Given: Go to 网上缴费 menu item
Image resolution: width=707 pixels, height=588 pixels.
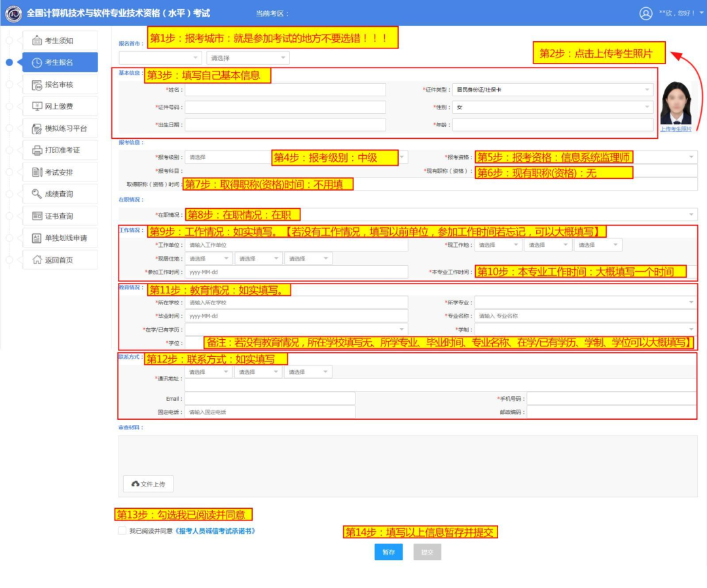Looking at the screenshot, I should [60, 107].
